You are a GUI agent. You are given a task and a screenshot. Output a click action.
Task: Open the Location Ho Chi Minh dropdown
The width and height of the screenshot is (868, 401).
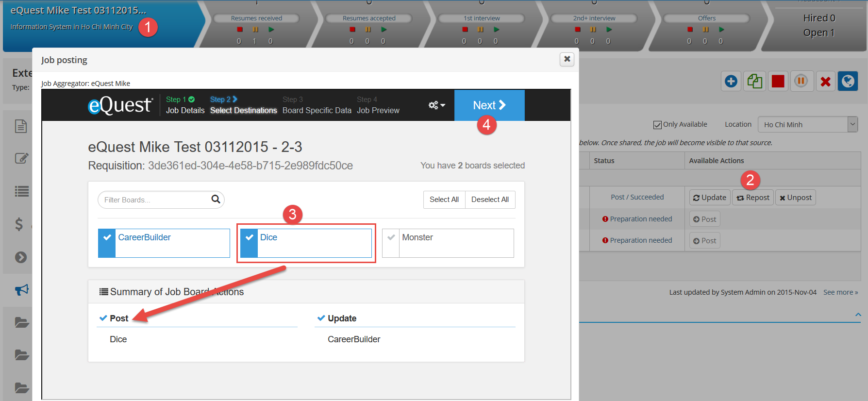point(808,124)
